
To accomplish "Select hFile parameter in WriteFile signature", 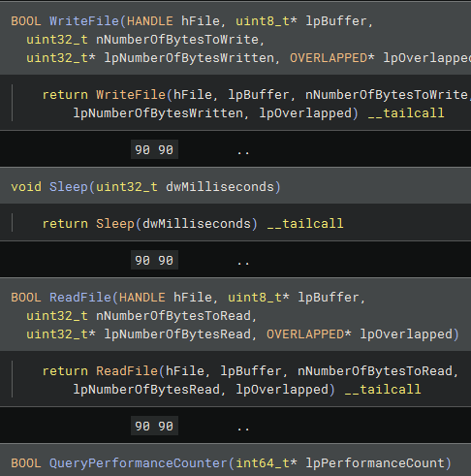I will 201,21.
